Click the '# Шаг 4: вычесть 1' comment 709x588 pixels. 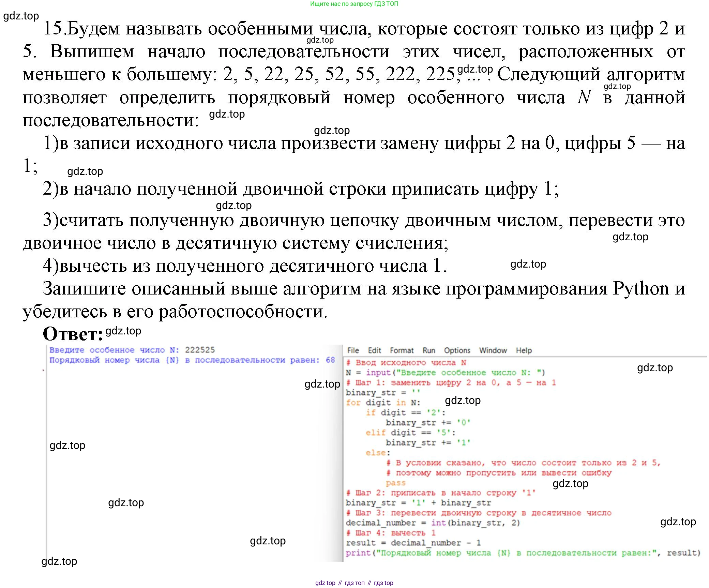pyautogui.click(x=391, y=533)
